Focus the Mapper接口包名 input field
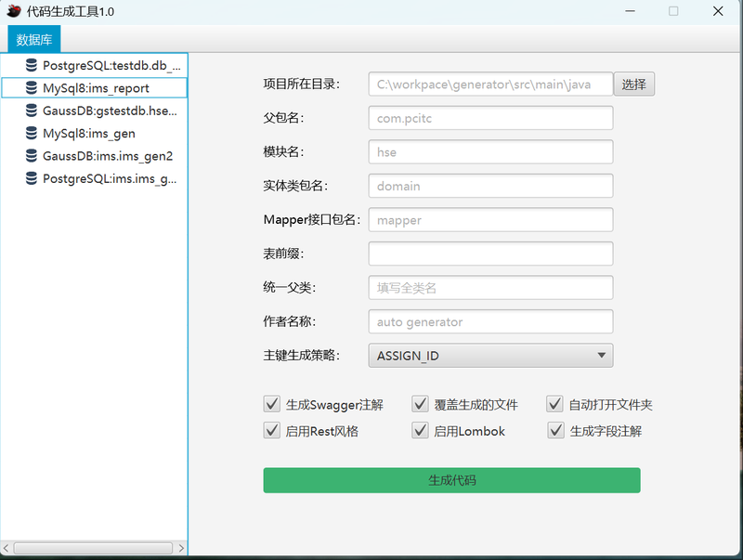The width and height of the screenshot is (743, 560). click(490, 220)
